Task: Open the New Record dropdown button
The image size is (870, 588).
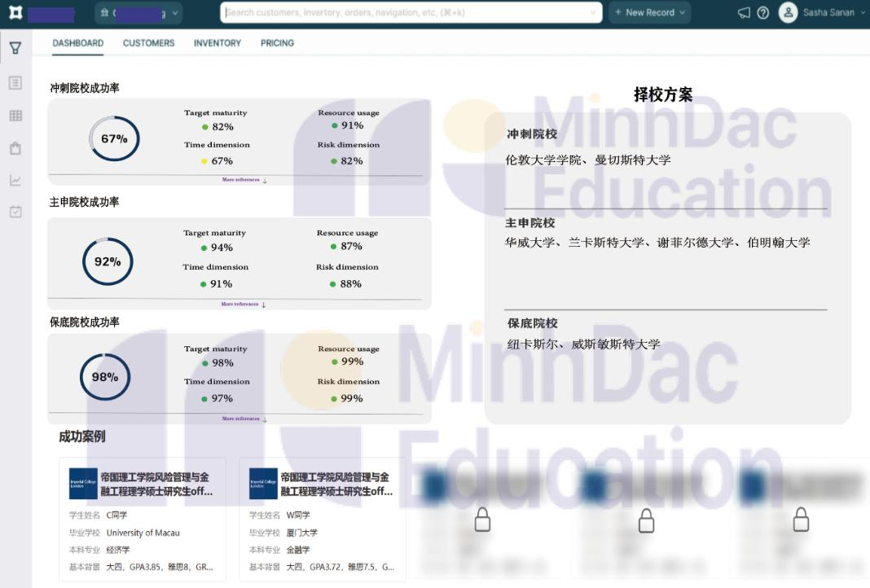Action: point(650,12)
